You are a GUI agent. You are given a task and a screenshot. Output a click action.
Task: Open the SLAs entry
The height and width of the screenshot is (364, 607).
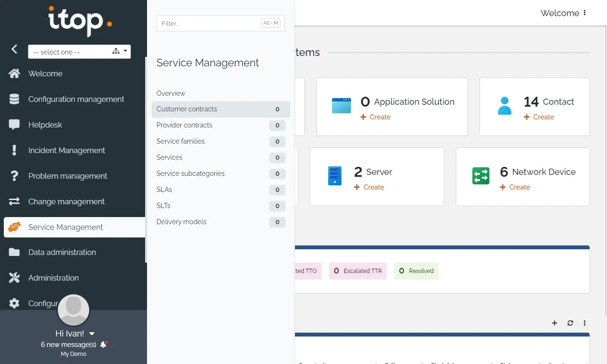tap(221, 190)
